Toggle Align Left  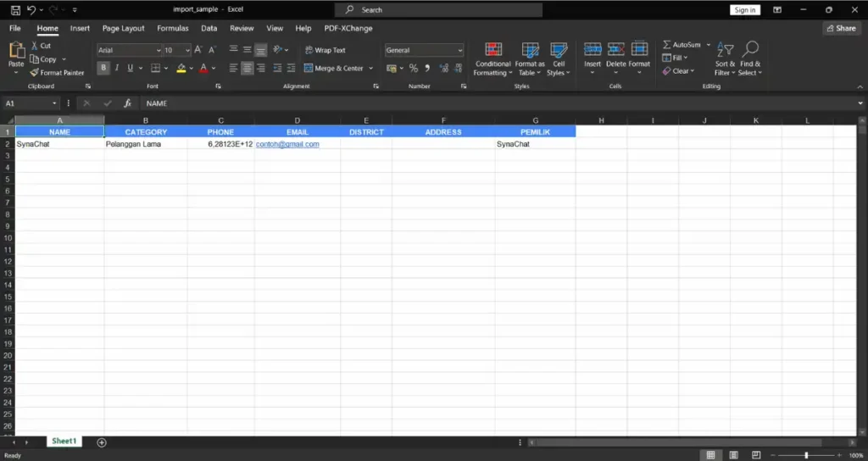[x=234, y=68]
